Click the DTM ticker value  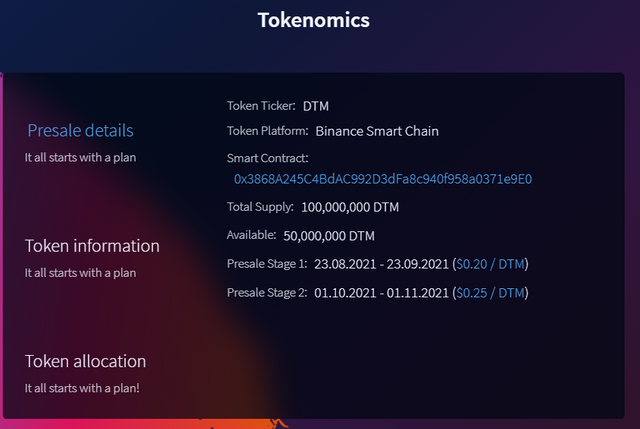click(x=318, y=105)
